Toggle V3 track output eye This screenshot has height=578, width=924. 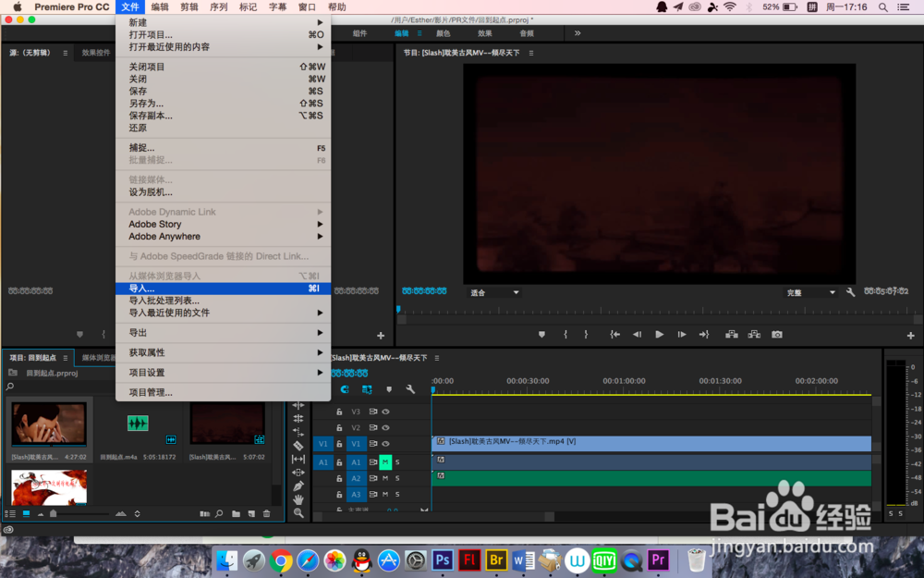tap(385, 412)
